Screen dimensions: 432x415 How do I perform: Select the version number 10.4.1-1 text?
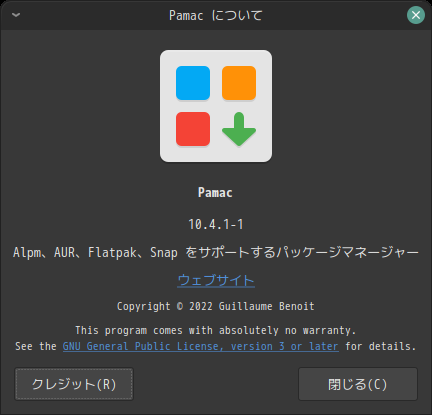click(216, 224)
